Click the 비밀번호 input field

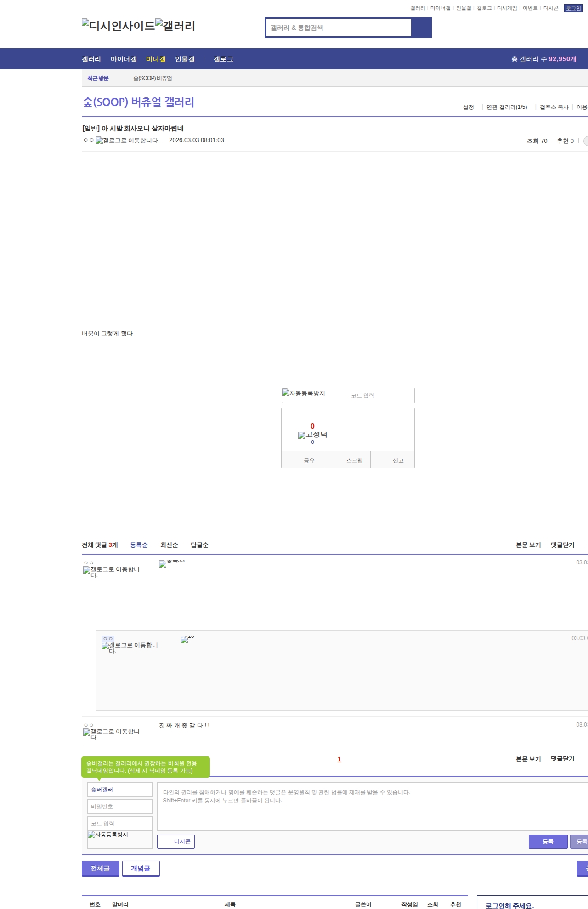click(119, 807)
